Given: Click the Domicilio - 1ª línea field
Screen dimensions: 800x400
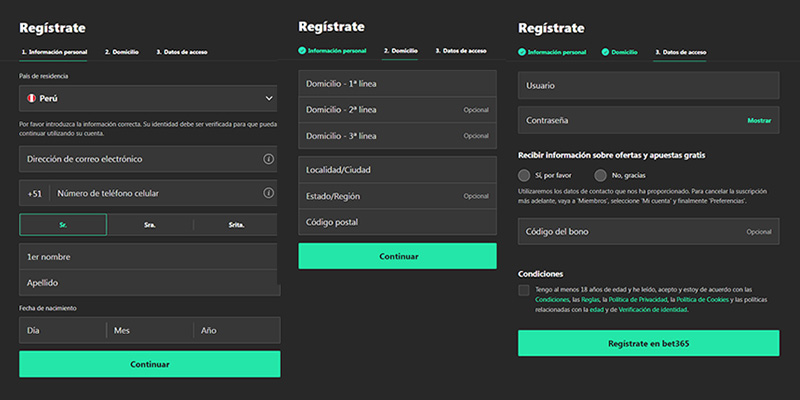Looking at the screenshot, I should (397, 84).
